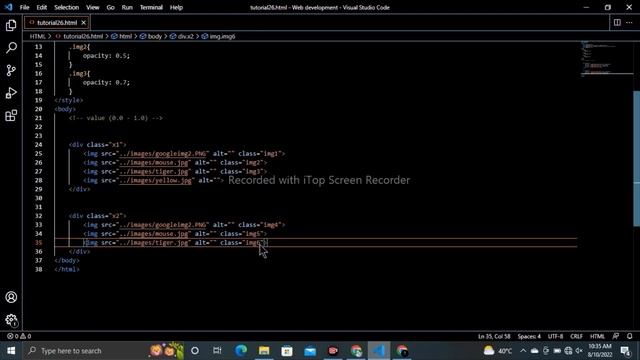The image size is (640, 360).
Task: Change end of line via CRLF
Action: click(576, 336)
